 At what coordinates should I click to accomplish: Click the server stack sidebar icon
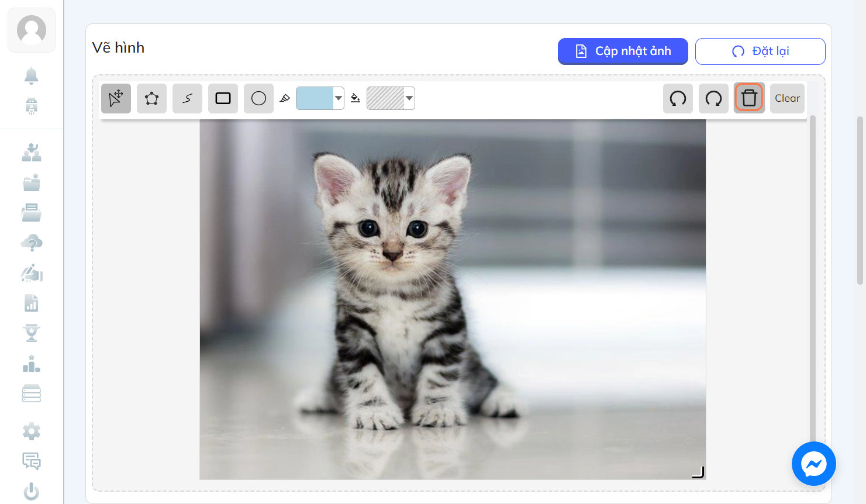pos(32,393)
